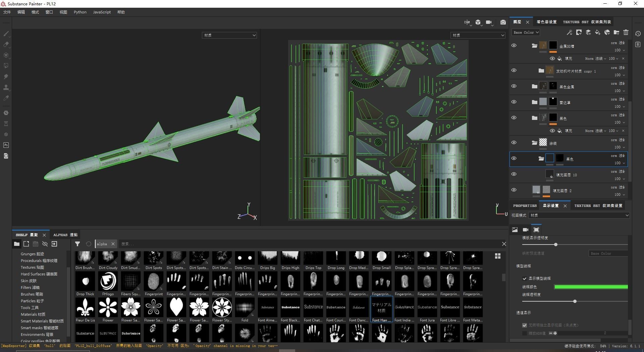Click the shelf search input field
The image size is (644, 352).
pos(309,244)
